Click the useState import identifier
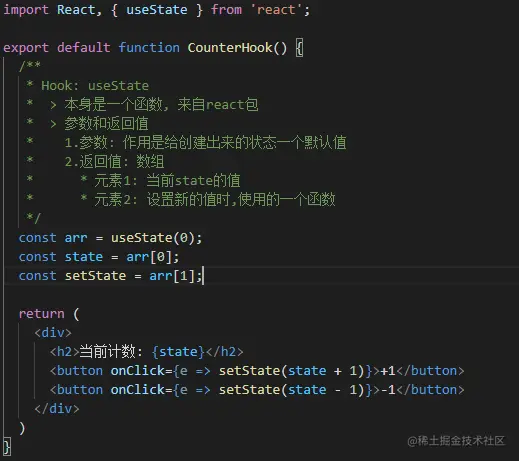 tap(156, 10)
